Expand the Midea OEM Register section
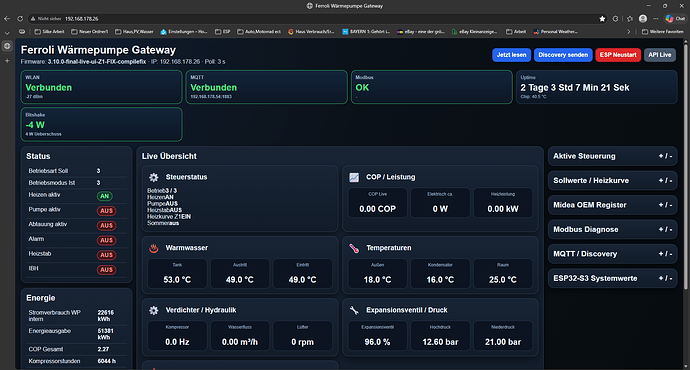This screenshot has width=690, height=370. [x=613, y=205]
